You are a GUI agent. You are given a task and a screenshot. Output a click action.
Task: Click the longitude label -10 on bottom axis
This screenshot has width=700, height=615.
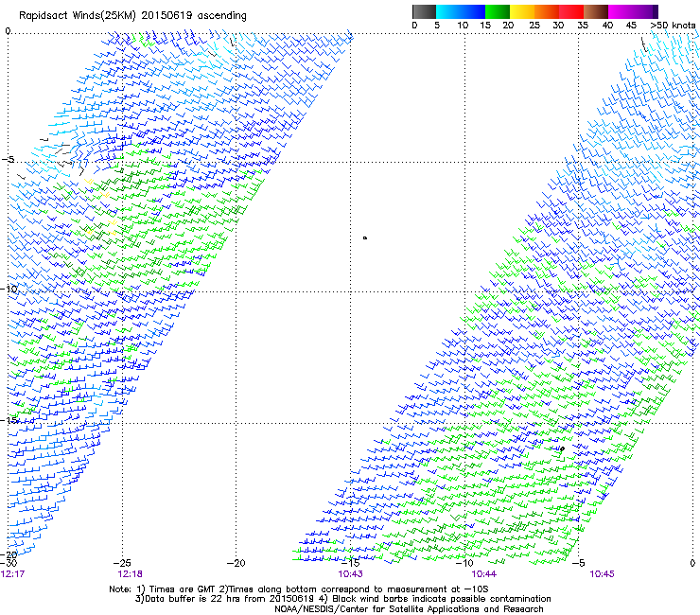(464, 563)
